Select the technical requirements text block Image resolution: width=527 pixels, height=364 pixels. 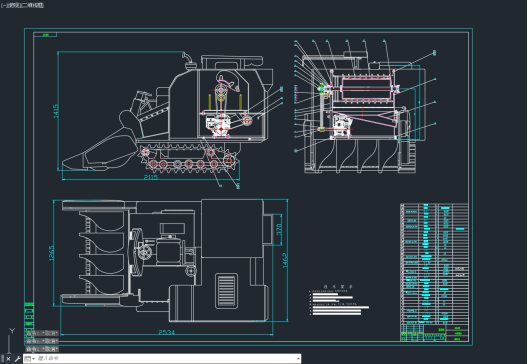(339, 300)
